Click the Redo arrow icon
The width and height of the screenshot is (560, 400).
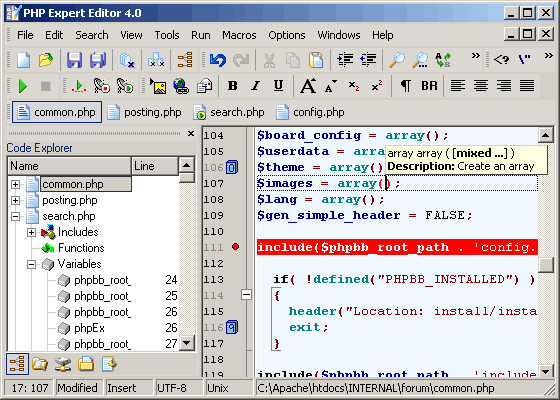241,60
